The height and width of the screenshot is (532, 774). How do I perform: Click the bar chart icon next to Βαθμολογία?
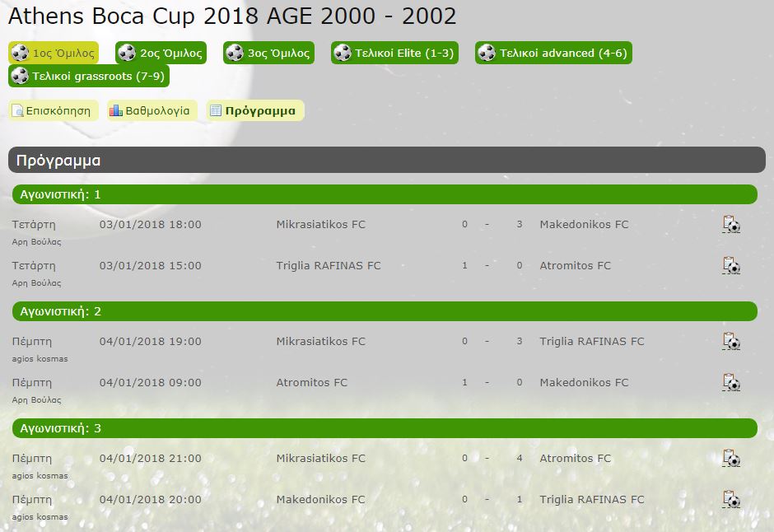coord(115,110)
